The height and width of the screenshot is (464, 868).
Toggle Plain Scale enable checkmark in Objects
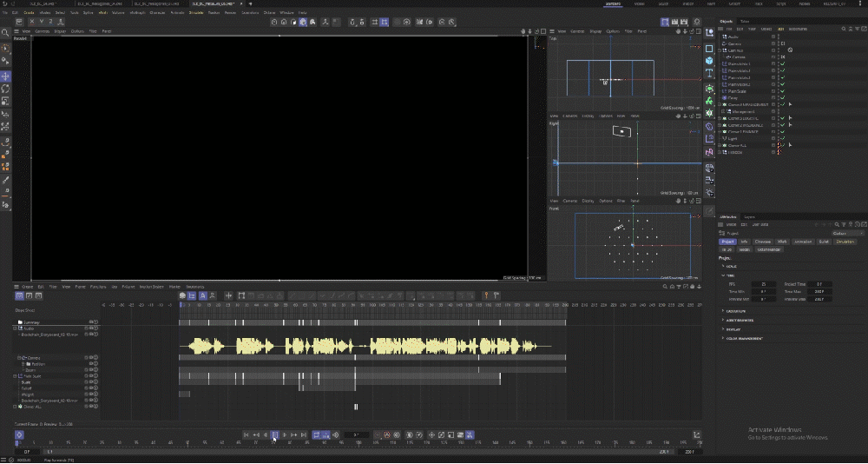(x=783, y=91)
